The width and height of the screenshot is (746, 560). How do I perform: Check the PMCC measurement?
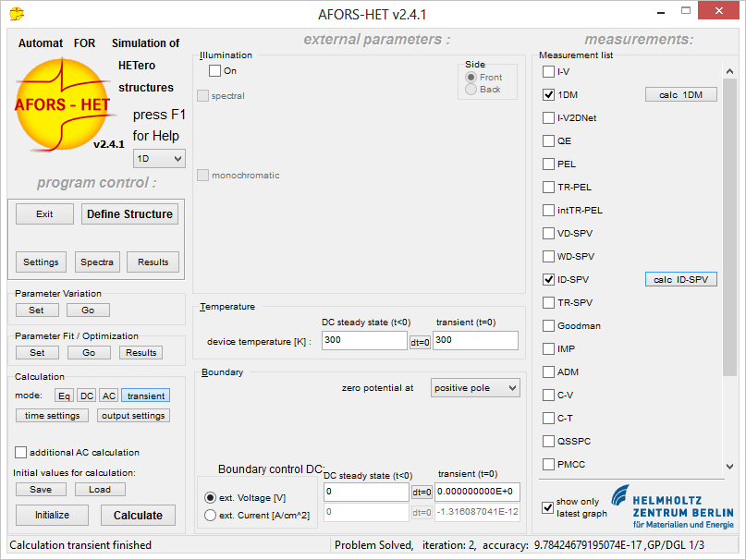tap(548, 465)
